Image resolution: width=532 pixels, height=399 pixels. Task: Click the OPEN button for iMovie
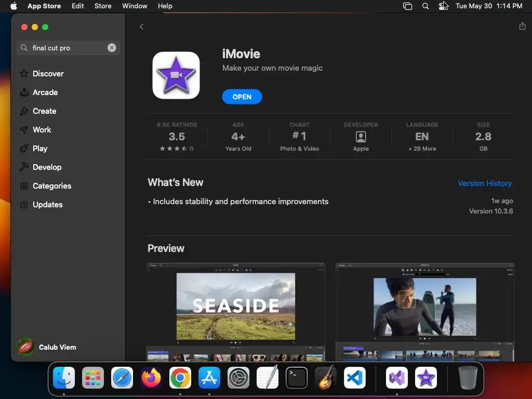coord(242,97)
